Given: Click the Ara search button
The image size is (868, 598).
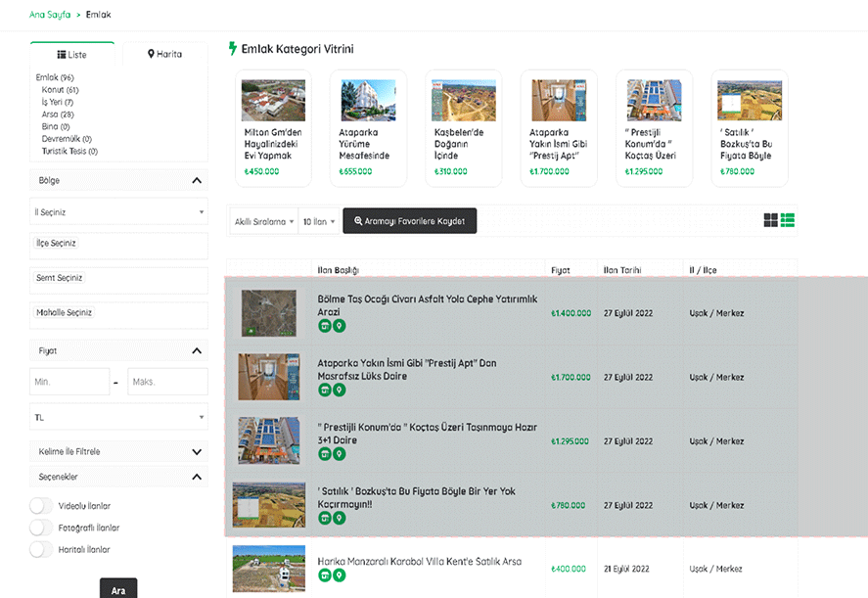Looking at the screenshot, I should click(x=118, y=589).
